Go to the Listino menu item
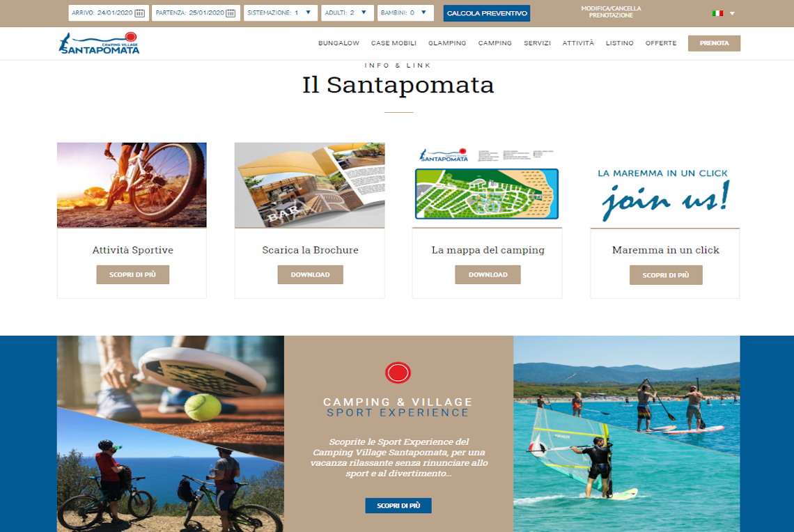 pyautogui.click(x=620, y=43)
